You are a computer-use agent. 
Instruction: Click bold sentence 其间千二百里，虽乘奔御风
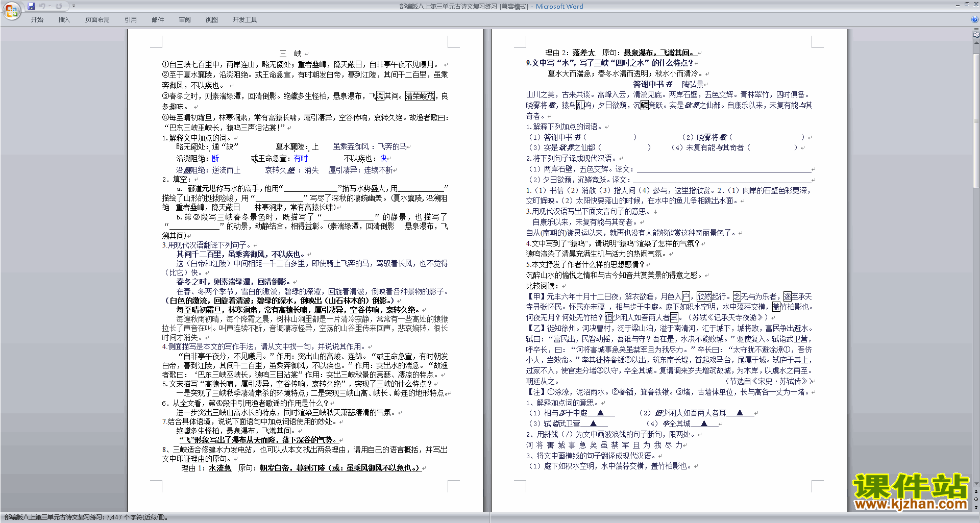click(x=240, y=254)
